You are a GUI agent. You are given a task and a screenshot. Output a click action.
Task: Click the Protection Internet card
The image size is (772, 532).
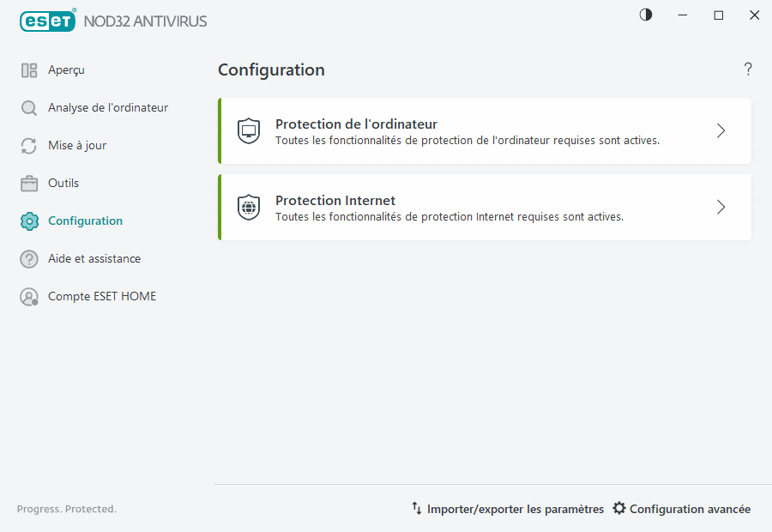(x=485, y=207)
